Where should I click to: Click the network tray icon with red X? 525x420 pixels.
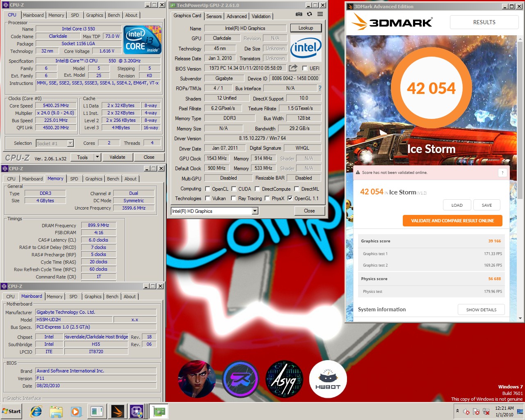point(486,411)
